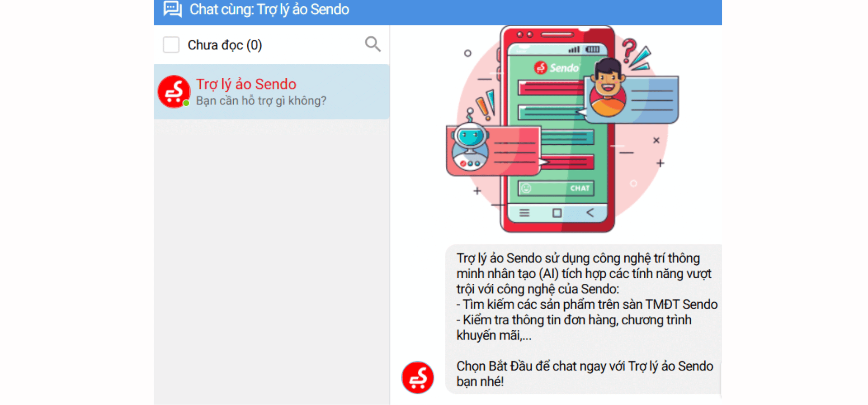868x405 pixels.
Task: Open the conversation search magnifier
Action: (x=373, y=44)
